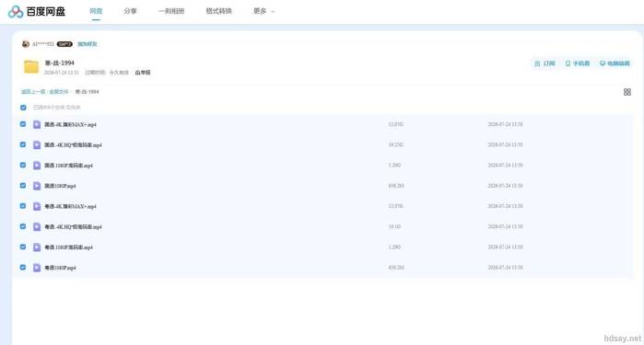This screenshot has height=345, width=644.
Task: Click the yellow shared folder icon
Action: coord(31,66)
